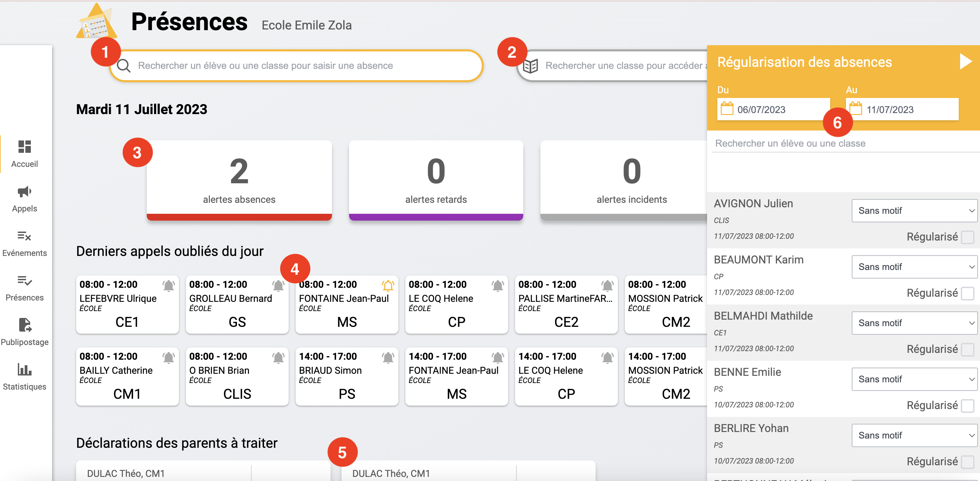
Task: Check Régularisé for AVIGNON Julien
Action: (x=967, y=237)
